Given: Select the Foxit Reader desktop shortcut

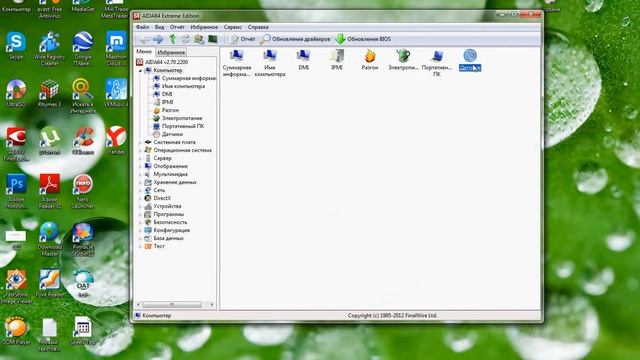Looking at the screenshot, I should point(49,283).
